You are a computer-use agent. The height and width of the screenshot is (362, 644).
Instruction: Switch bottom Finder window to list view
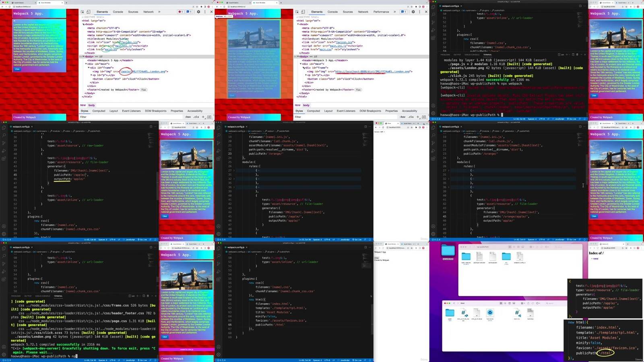(x=505, y=303)
